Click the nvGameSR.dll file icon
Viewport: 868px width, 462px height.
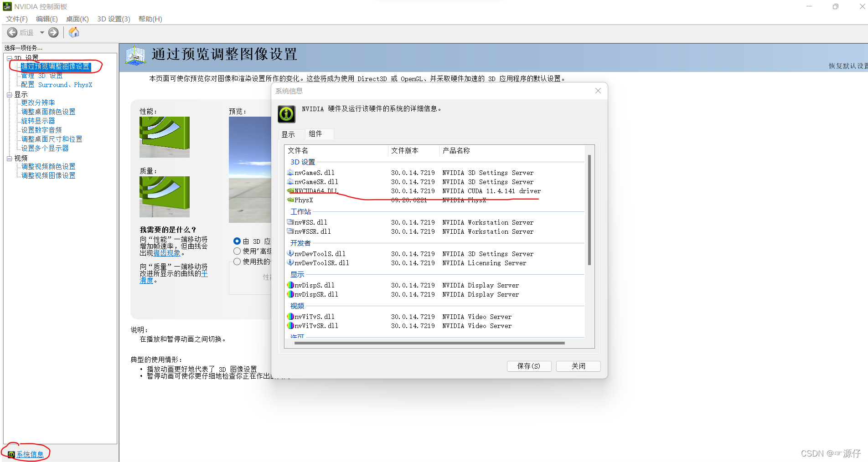click(290, 182)
